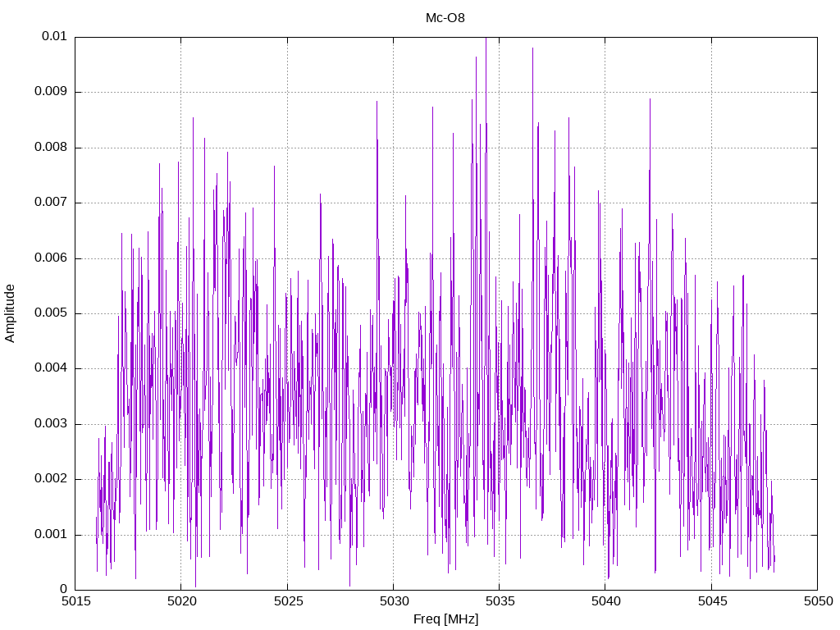Click the x-axis tick label 5030

tap(395, 601)
